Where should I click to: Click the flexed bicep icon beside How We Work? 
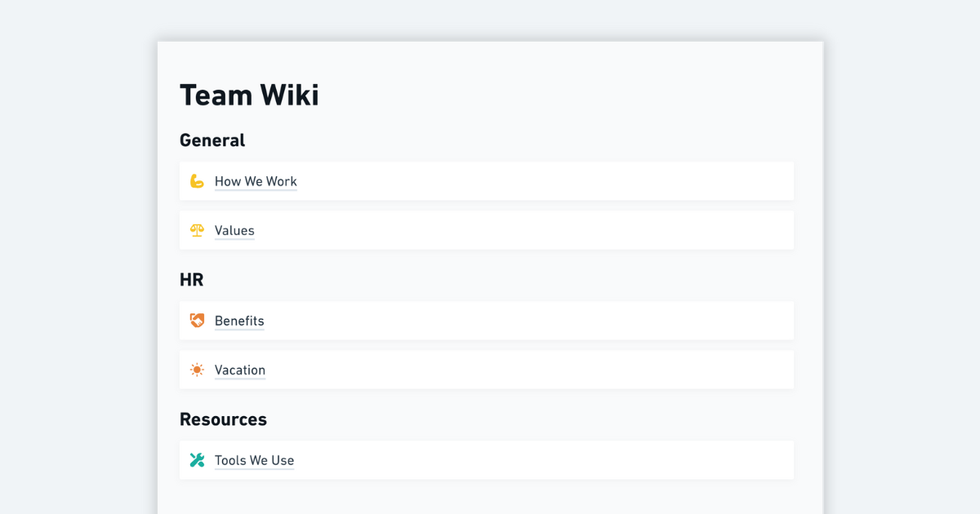(196, 181)
